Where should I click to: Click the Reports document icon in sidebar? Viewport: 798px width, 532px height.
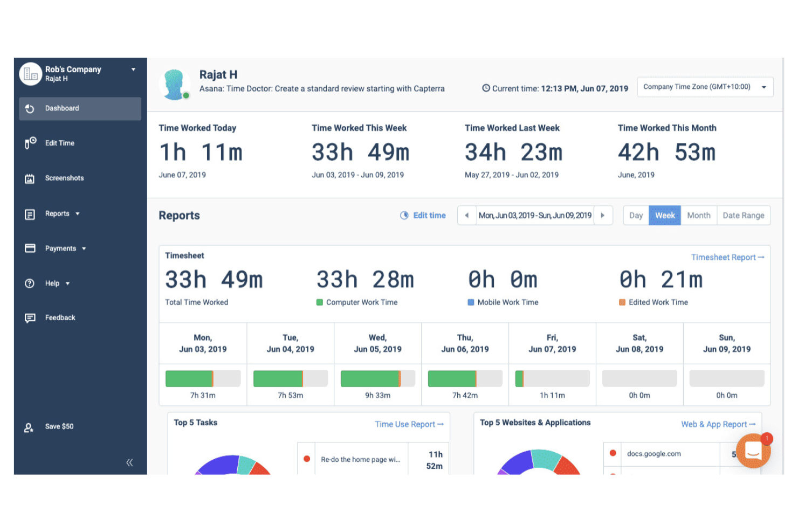tap(30, 215)
